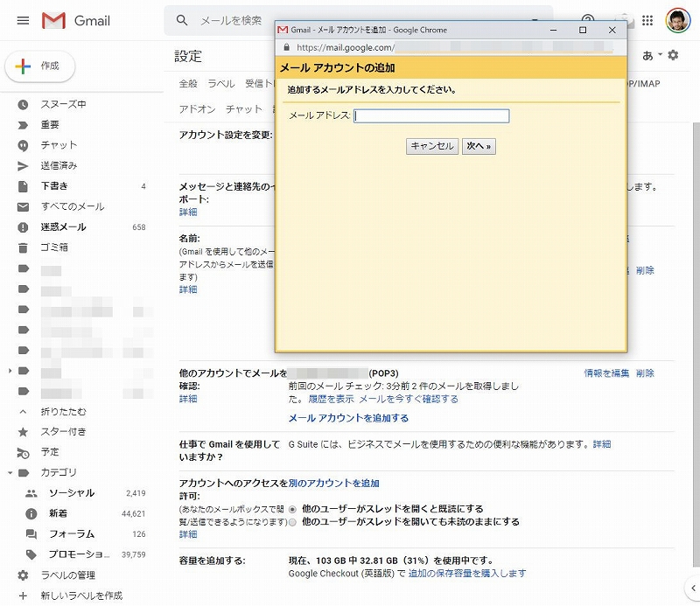700x606 pixels.
Task: Click 情報を編集 for the POP3 account
Action: point(606,373)
